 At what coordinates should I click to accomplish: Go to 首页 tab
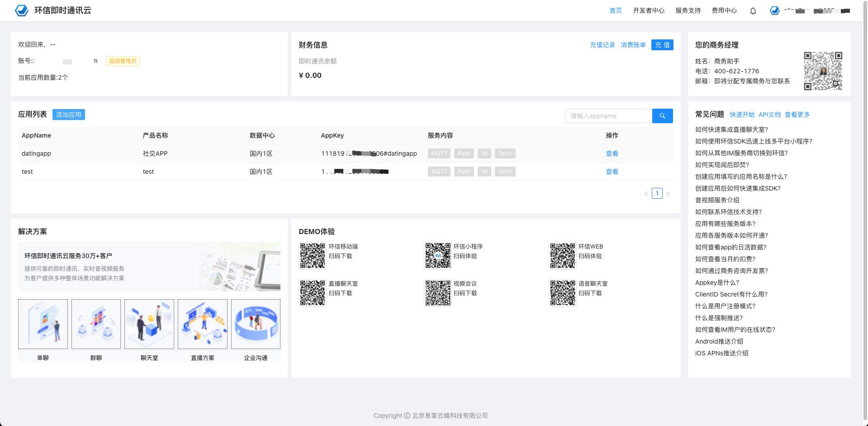(x=616, y=10)
